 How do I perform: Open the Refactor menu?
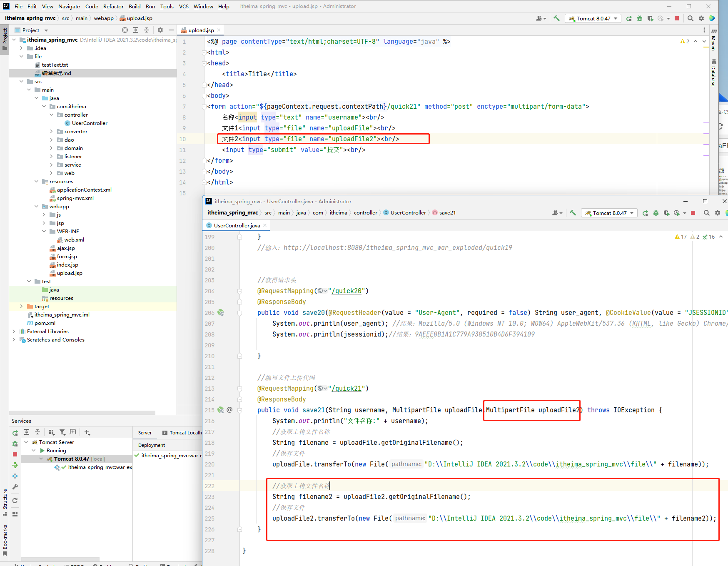pyautogui.click(x=113, y=6)
